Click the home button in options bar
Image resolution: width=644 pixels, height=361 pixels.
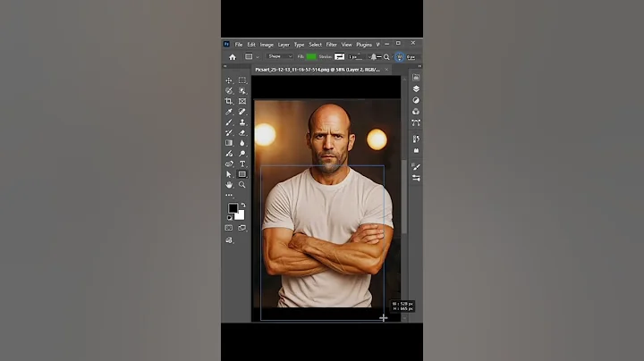233,57
